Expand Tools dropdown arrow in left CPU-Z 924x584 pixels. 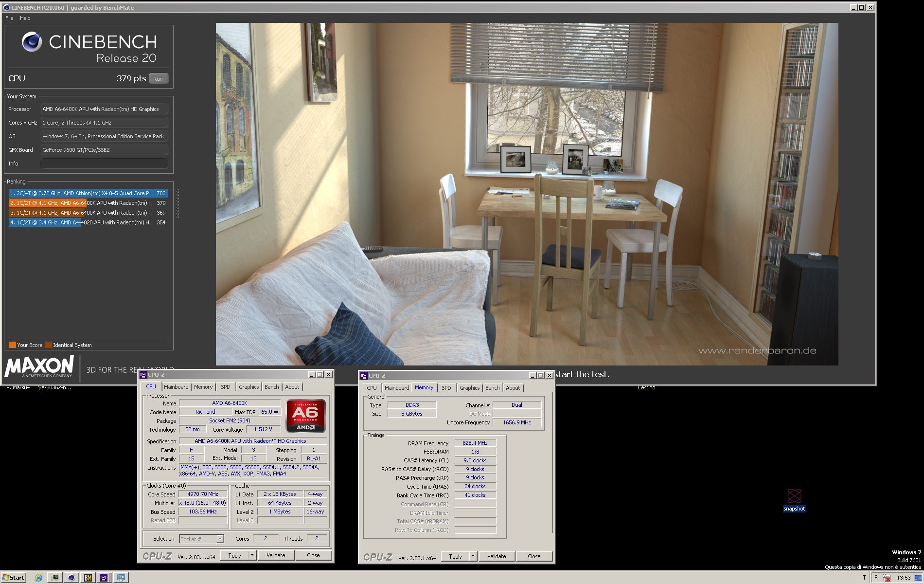(252, 555)
